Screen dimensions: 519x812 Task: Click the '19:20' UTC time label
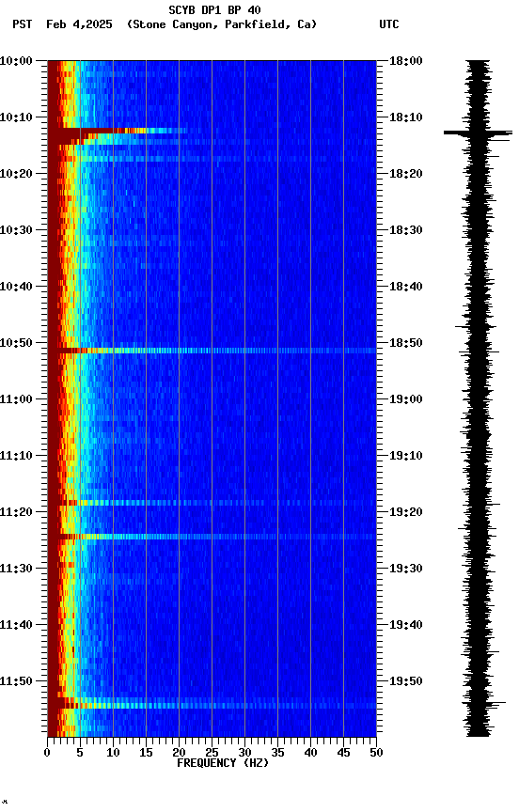click(x=406, y=513)
